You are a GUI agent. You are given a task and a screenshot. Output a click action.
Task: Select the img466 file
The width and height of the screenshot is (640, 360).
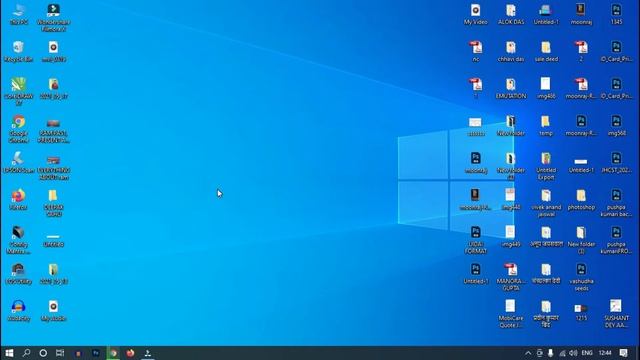pos(546,88)
